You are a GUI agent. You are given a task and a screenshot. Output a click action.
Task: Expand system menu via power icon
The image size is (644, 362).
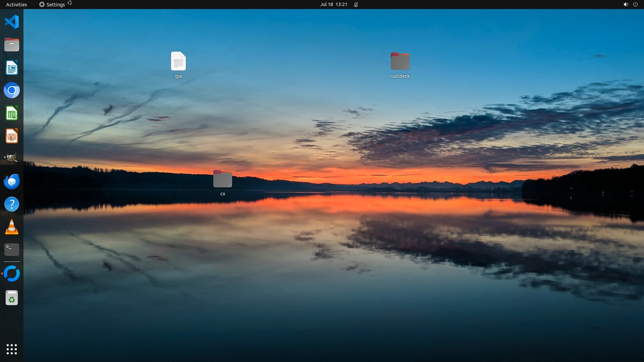pos(635,4)
